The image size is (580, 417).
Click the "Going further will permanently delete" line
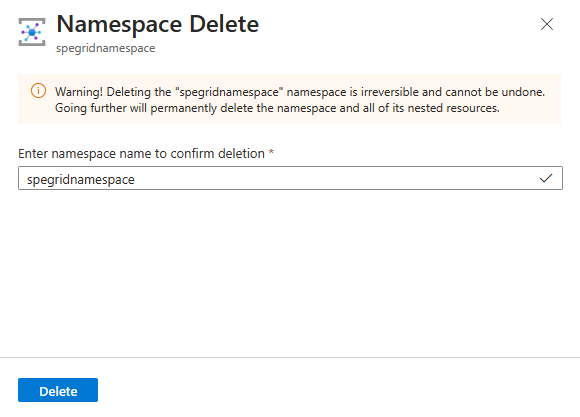coord(154,108)
